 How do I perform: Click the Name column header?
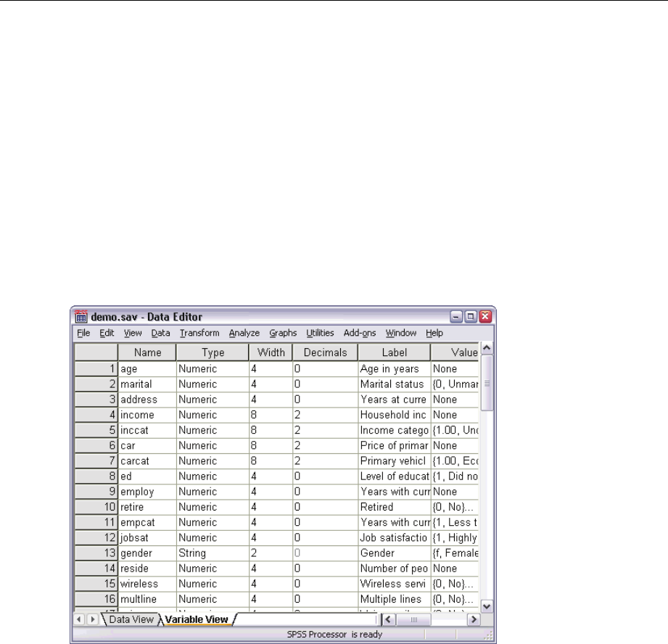[x=147, y=352]
